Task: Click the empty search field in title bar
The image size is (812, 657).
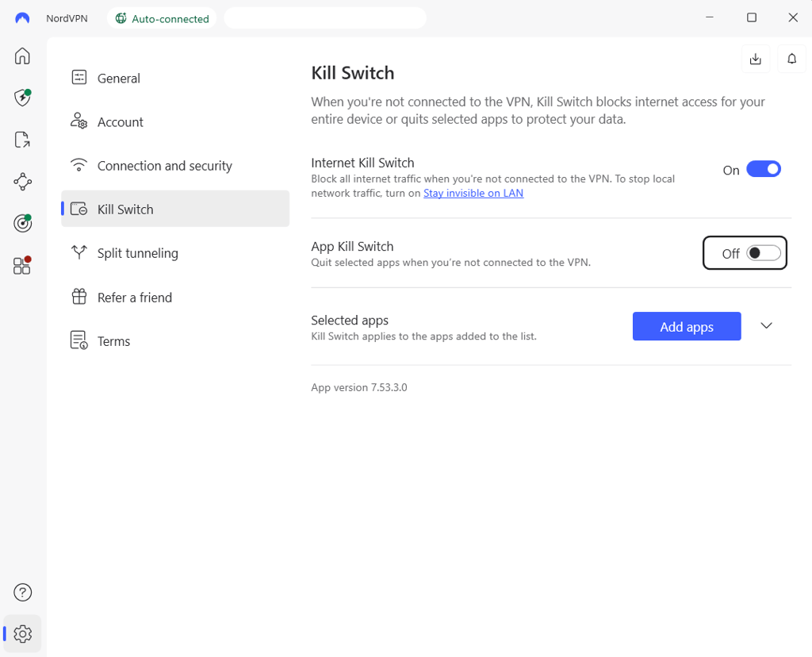Action: 325,18
